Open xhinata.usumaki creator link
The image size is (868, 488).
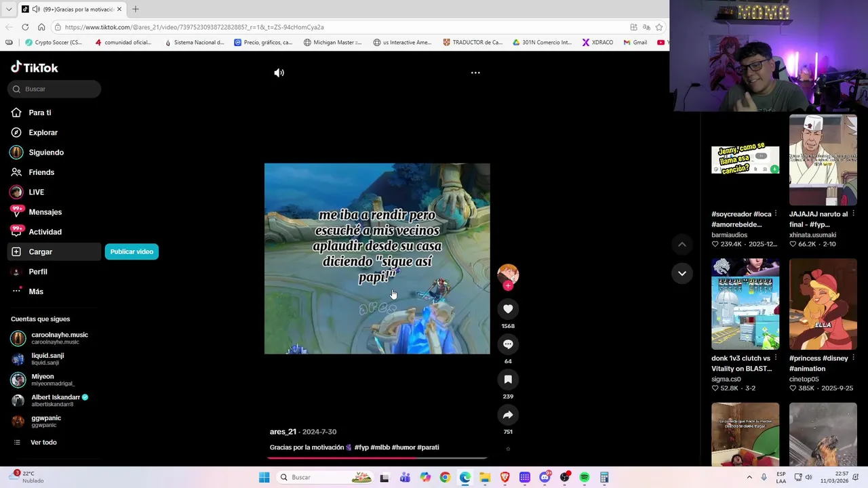click(x=812, y=235)
